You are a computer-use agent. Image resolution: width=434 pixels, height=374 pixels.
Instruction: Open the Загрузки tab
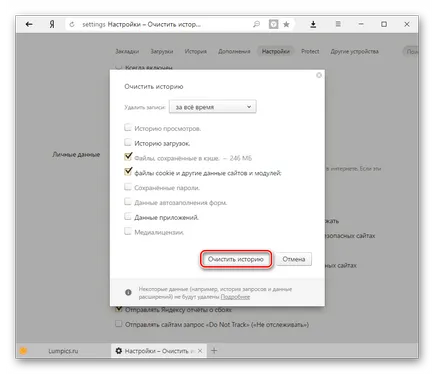(x=162, y=51)
